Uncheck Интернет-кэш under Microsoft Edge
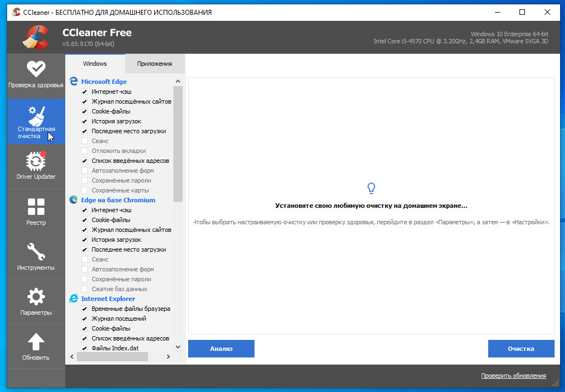This screenshot has height=392, width=565. 84,92
